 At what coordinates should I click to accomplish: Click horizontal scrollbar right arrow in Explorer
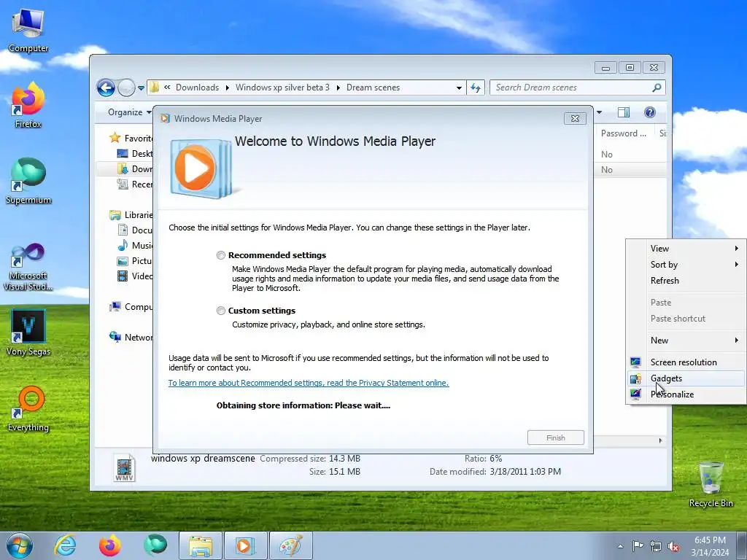(x=660, y=440)
